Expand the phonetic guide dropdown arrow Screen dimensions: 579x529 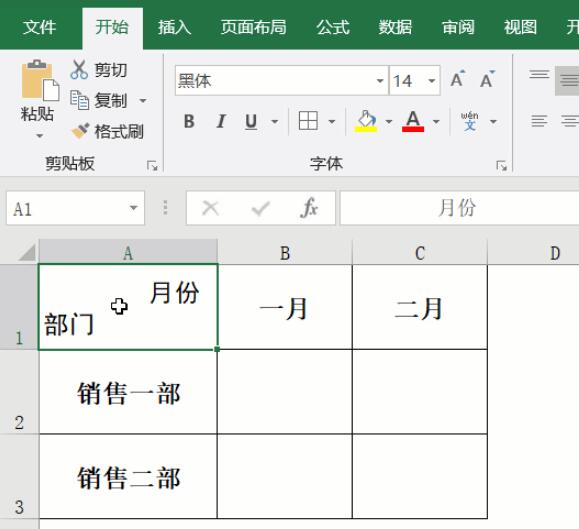(x=493, y=121)
